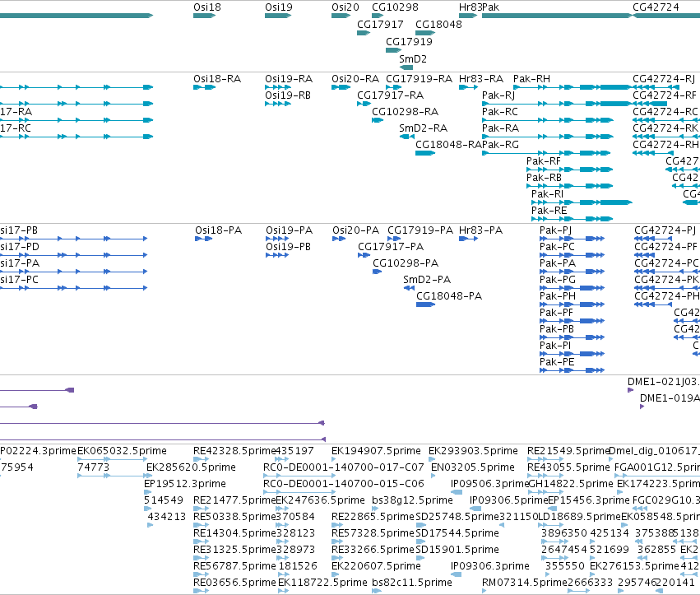Open the CG18048-PA protein label

(x=449, y=296)
